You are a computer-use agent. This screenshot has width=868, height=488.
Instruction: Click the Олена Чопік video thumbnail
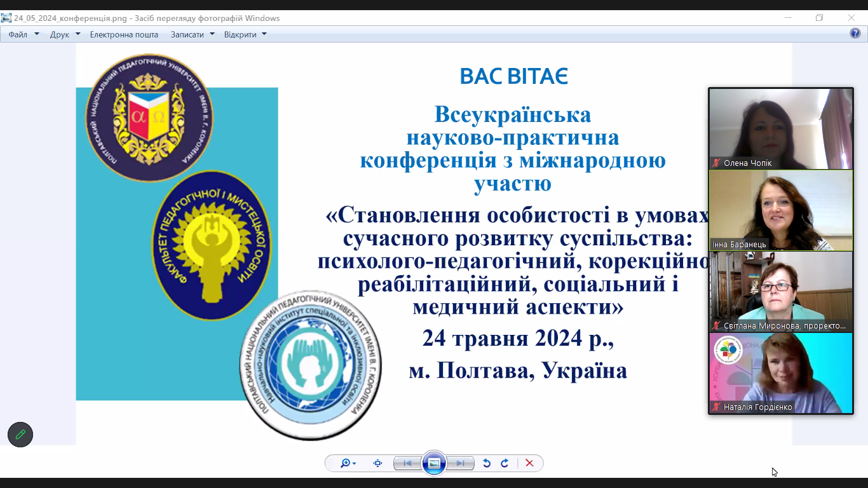(x=781, y=128)
